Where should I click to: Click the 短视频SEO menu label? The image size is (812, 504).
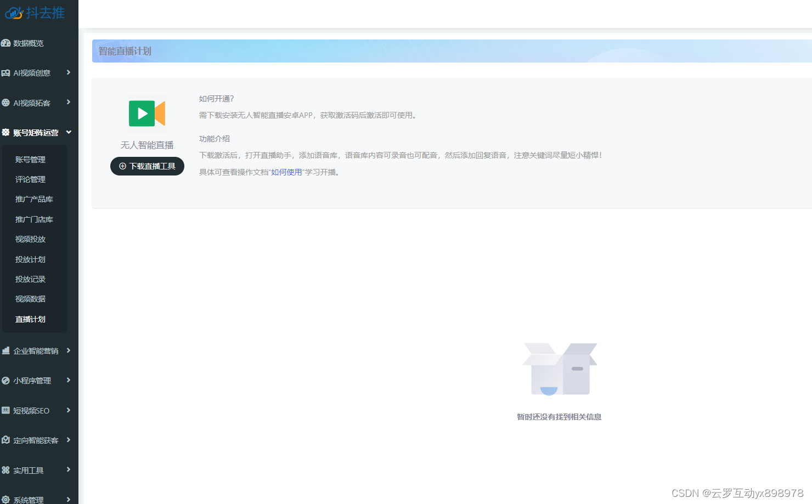pos(31,411)
